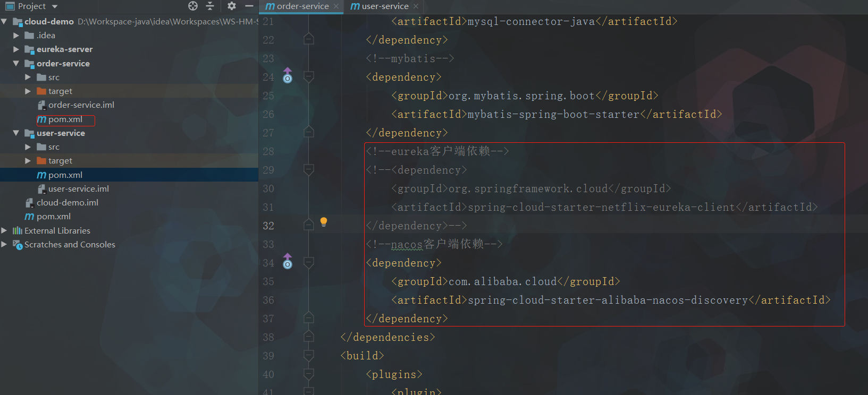Toggle fold marker on line 29
The height and width of the screenshot is (395, 868).
point(308,170)
